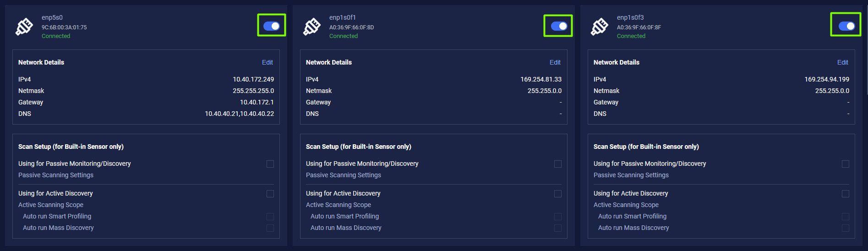Enable Active Discovery on enp5s0

[x=270, y=194]
